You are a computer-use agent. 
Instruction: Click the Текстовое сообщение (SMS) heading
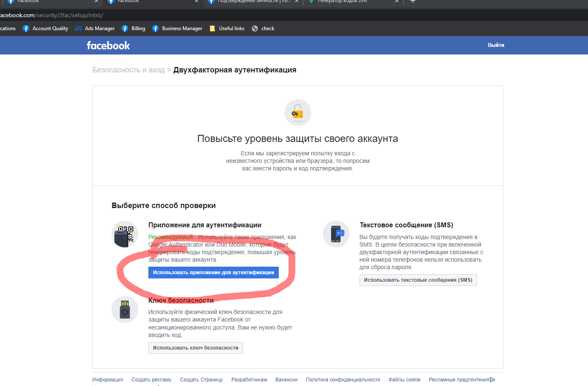click(407, 225)
